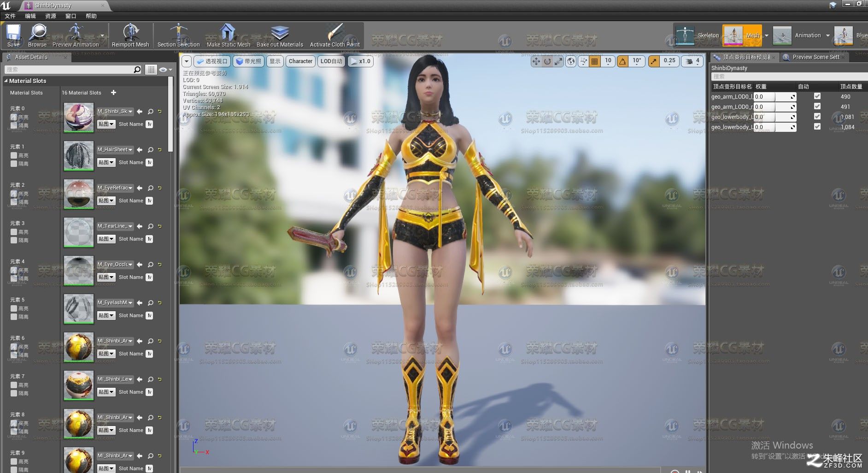The width and height of the screenshot is (868, 473).
Task: Adjust geo_arm_LOD0_l weight value slider
Action: pos(775,97)
